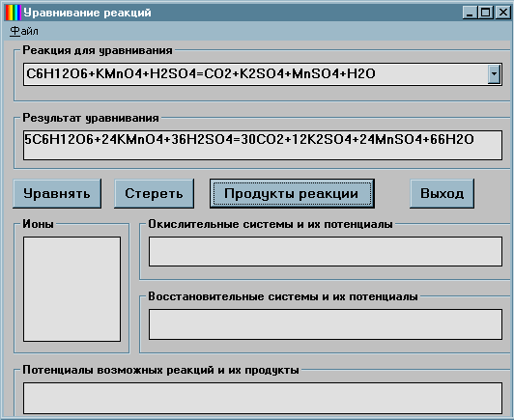Minimize the Уравнивание реакций window
514x420 pixels.
(470, 13)
